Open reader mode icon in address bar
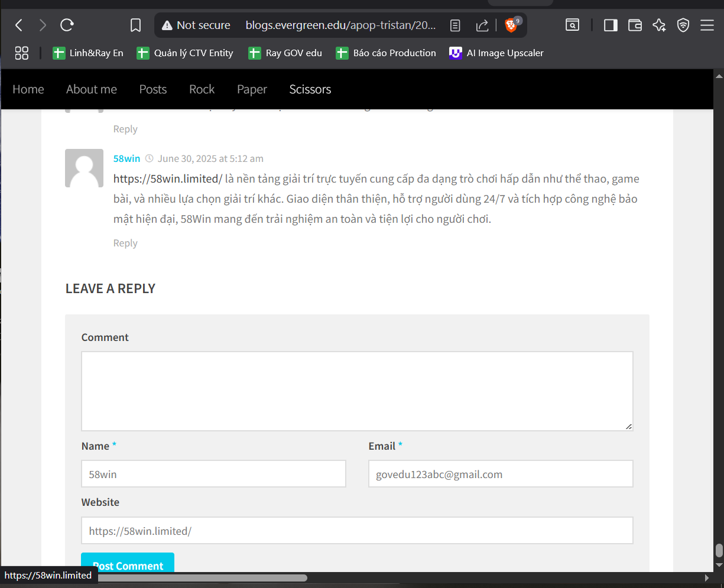 pos(455,25)
